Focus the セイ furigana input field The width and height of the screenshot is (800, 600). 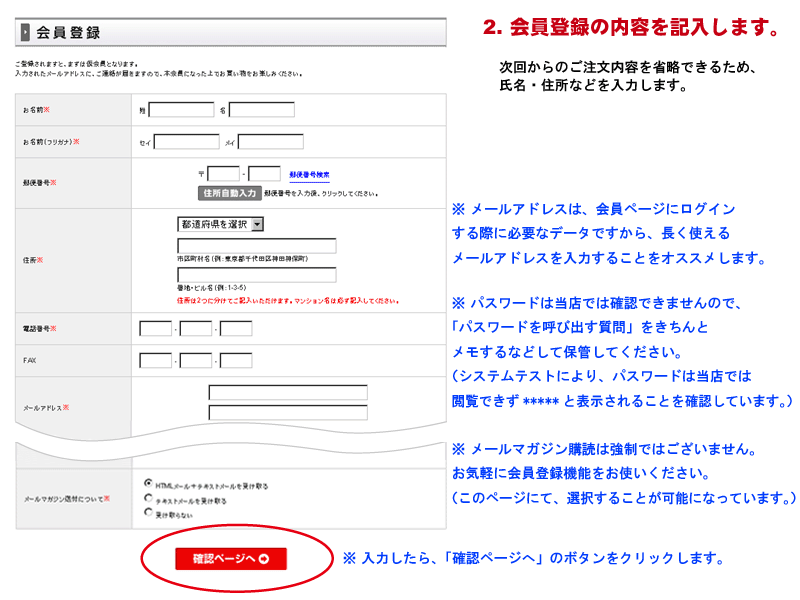(187, 142)
